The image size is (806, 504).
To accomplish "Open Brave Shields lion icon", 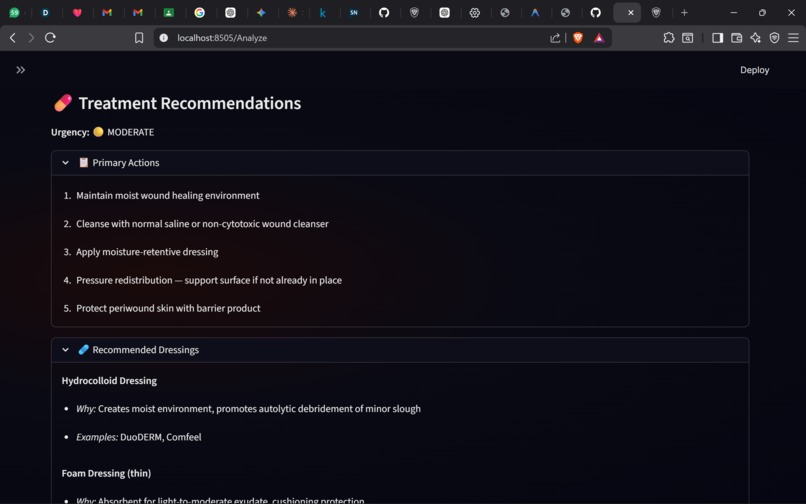I will 578,38.
